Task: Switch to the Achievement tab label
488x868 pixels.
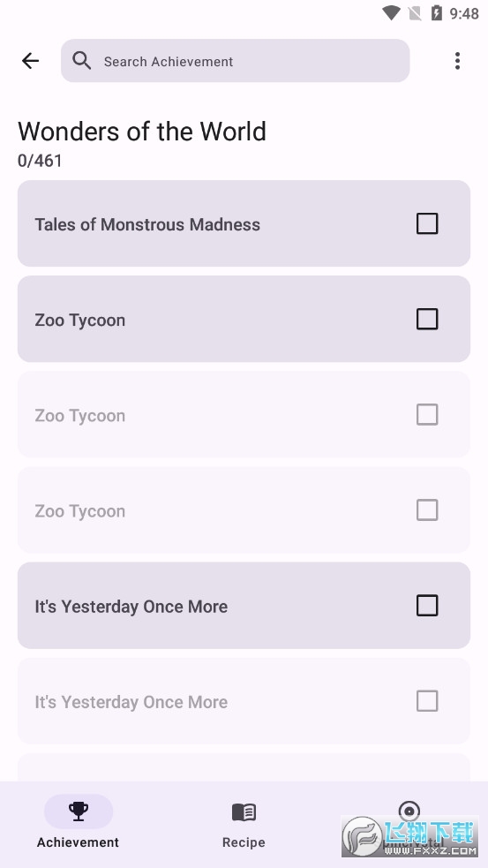Action: 78,842
